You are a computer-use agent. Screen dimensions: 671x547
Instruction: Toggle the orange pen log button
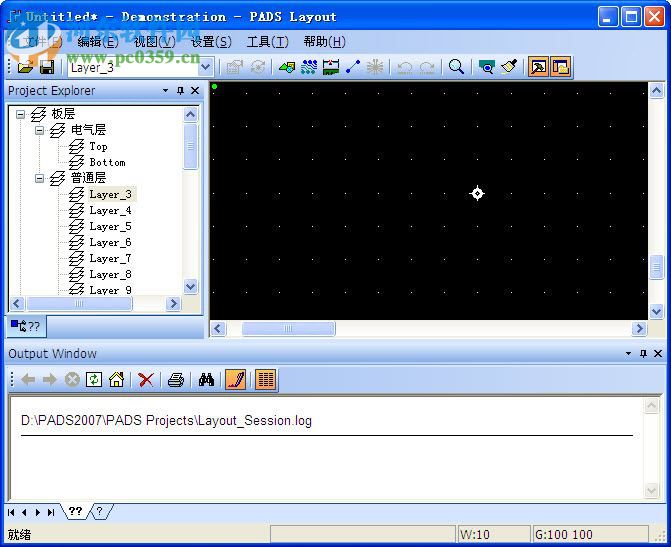pyautogui.click(x=235, y=380)
